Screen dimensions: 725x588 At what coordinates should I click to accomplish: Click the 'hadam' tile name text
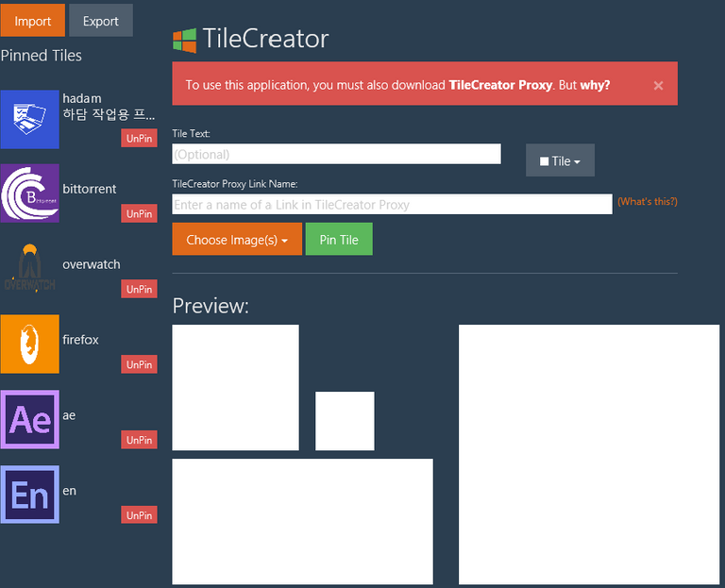82,98
